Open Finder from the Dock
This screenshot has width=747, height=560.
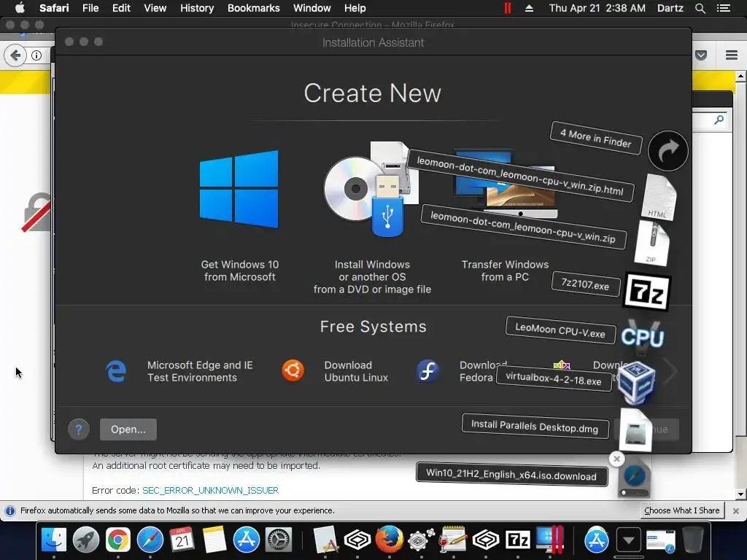coord(54,540)
